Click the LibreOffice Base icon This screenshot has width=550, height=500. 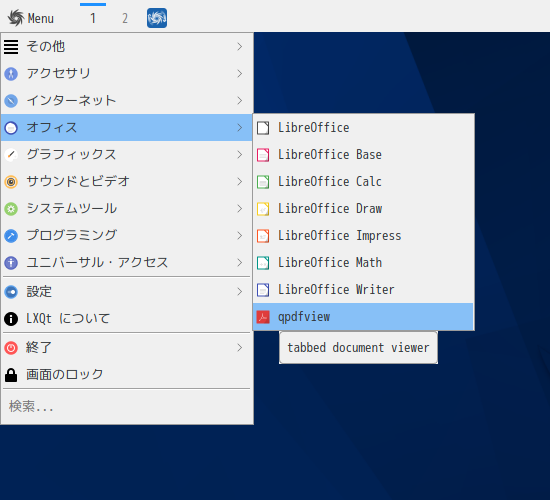click(263, 155)
